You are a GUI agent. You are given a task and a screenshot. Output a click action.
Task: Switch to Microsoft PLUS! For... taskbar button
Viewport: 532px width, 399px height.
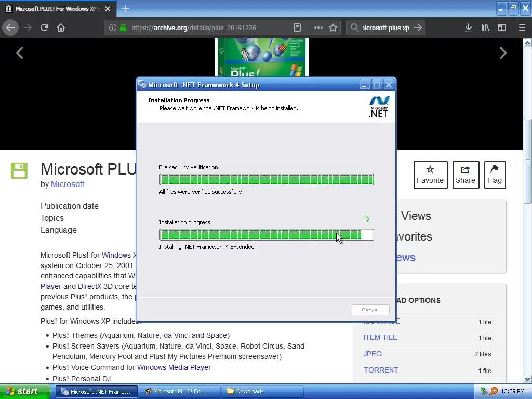click(179, 392)
